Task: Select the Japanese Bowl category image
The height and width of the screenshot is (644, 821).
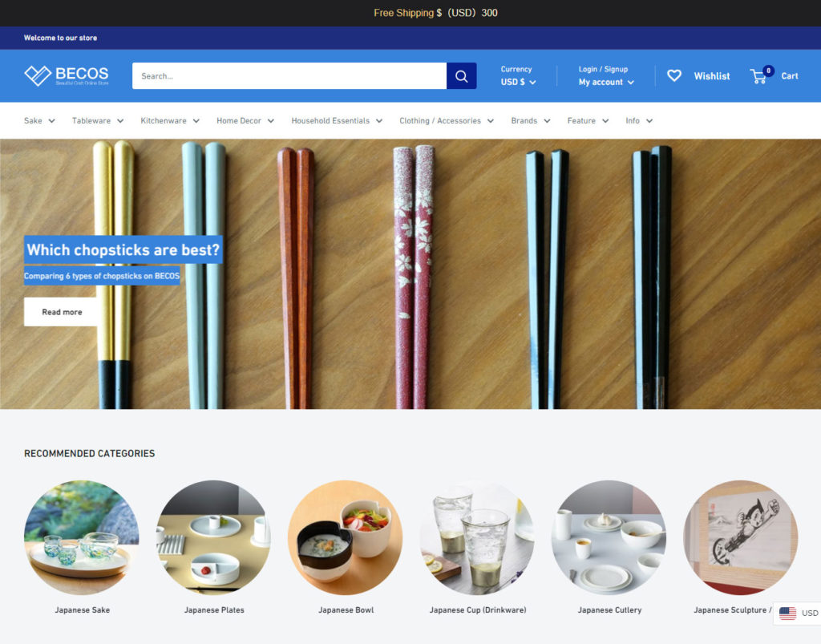Action: [346, 537]
